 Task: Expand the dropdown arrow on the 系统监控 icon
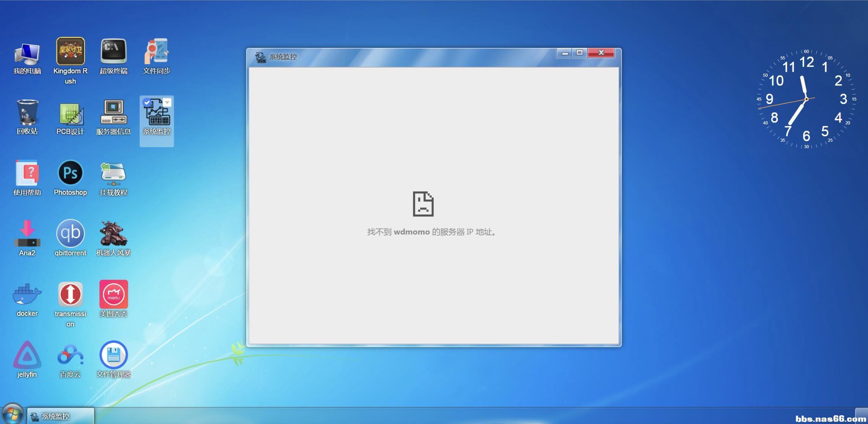[167, 102]
